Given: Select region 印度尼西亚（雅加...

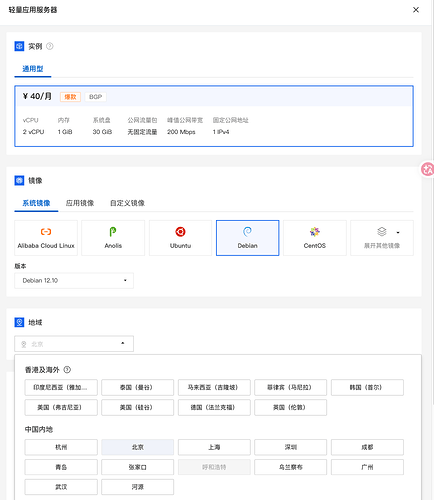Looking at the screenshot, I should (x=61, y=387).
